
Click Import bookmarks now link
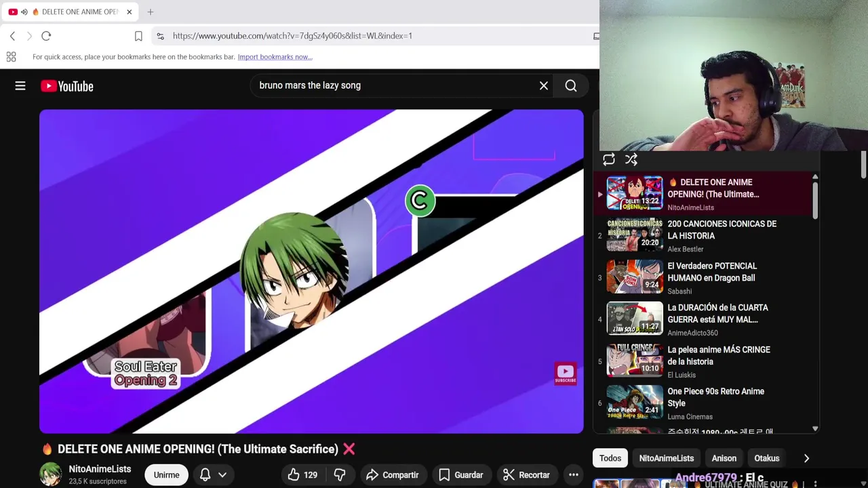275,57
